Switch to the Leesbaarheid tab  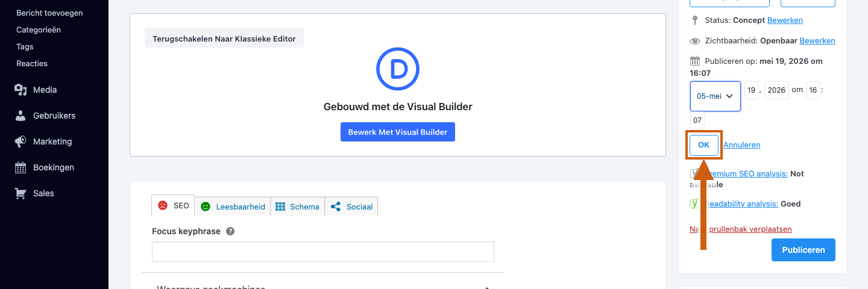tap(233, 207)
